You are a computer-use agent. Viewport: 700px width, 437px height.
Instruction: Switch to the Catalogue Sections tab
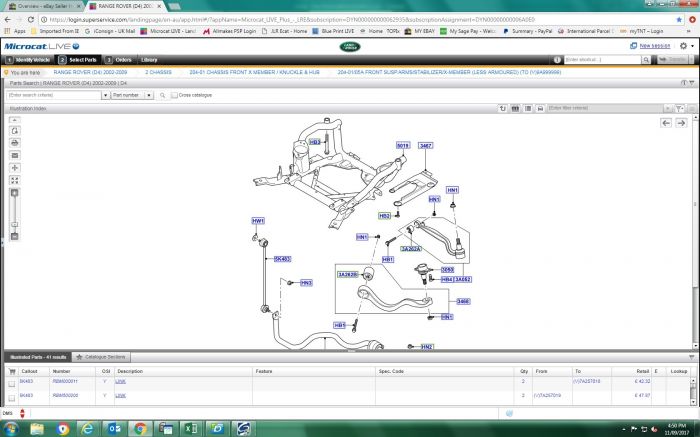pyautogui.click(x=101, y=357)
